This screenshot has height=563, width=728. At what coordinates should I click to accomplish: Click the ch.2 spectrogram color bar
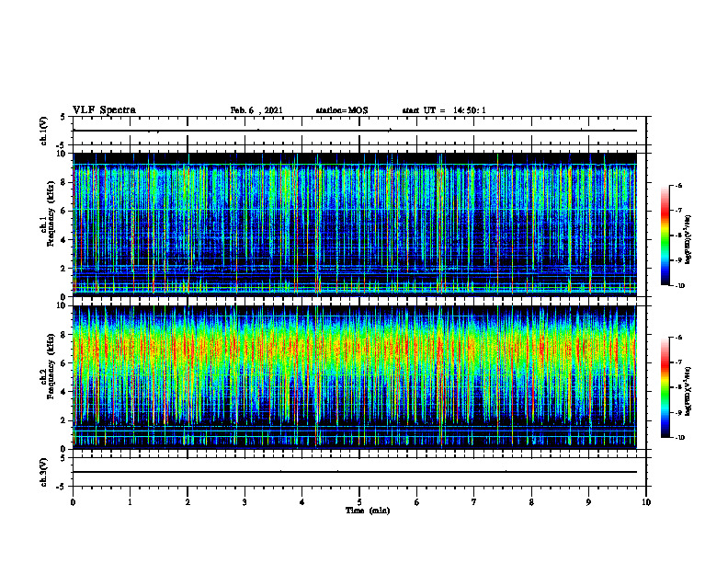click(665, 387)
